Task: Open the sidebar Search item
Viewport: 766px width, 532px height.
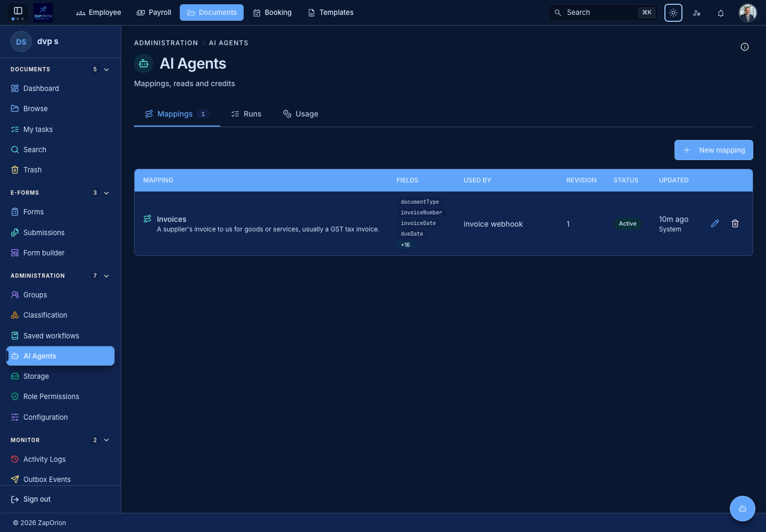Action: coord(60,149)
